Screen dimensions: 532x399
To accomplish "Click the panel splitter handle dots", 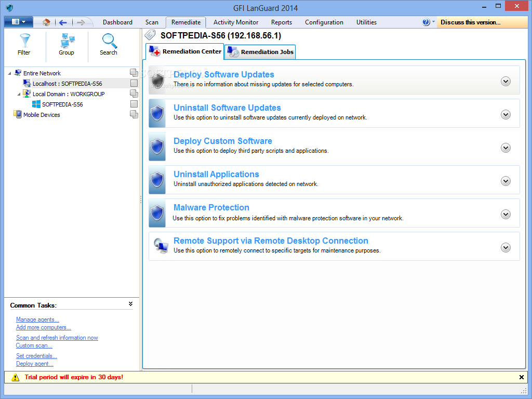I will click(x=141, y=199).
